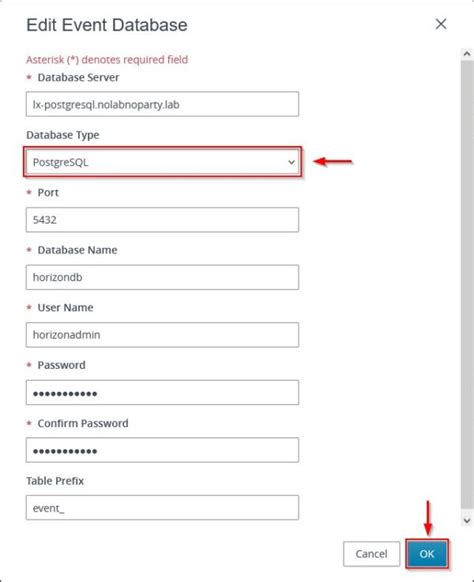Screen dimensions: 474x582
Task: Focus the Password input field
Action: tap(162, 392)
